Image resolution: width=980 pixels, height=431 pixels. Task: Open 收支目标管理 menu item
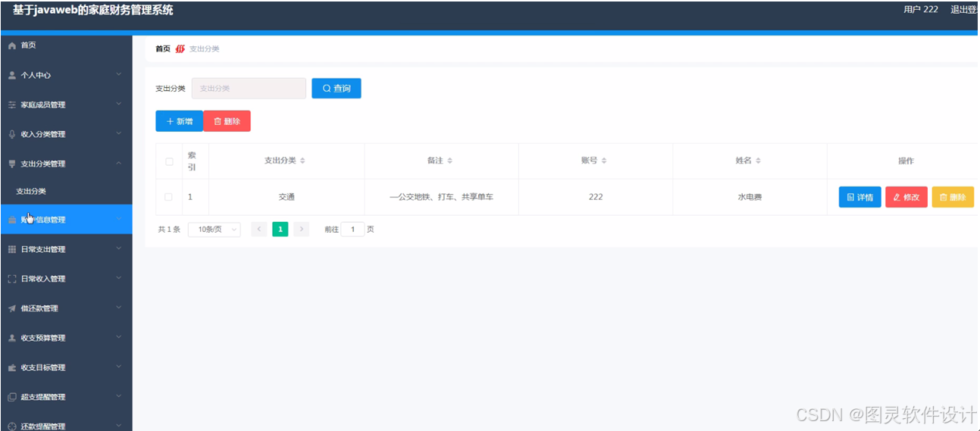66,367
